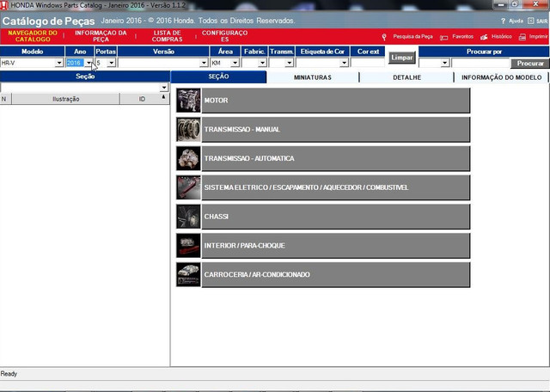Screen dimensions: 550x392
Task: Click the Favoritos icon
Action: (x=443, y=37)
